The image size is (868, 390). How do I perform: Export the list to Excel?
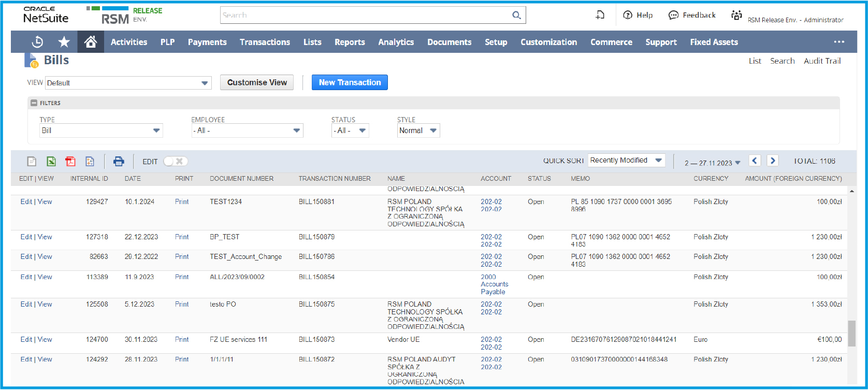(51, 162)
